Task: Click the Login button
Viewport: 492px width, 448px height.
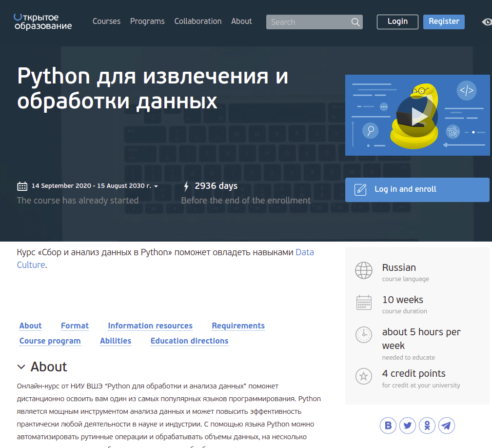Action: point(397,22)
